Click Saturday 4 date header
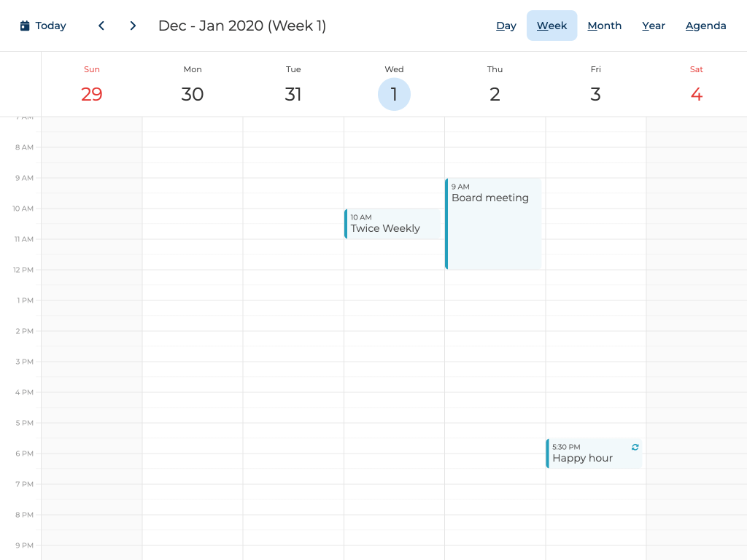The height and width of the screenshot is (560, 747). tap(696, 94)
